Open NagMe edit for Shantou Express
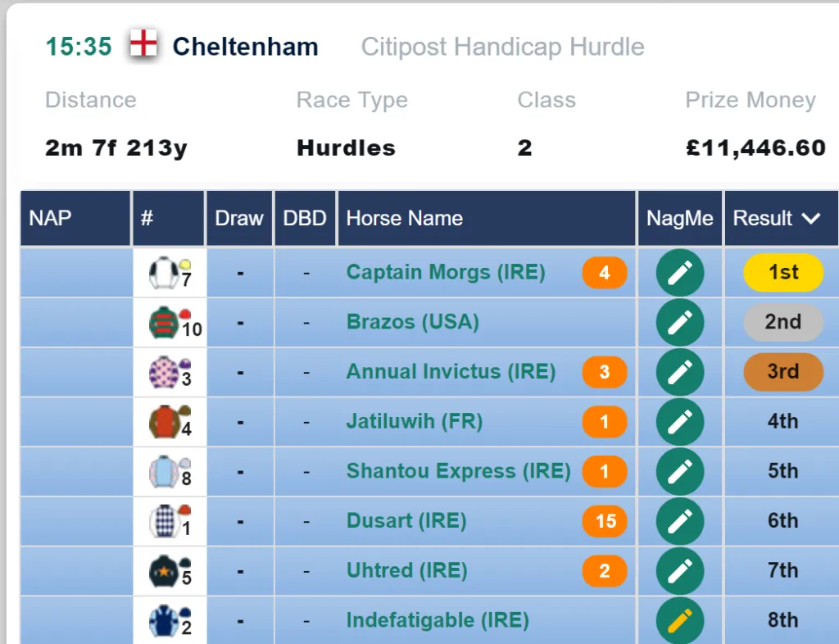The width and height of the screenshot is (839, 644). pyautogui.click(x=679, y=472)
